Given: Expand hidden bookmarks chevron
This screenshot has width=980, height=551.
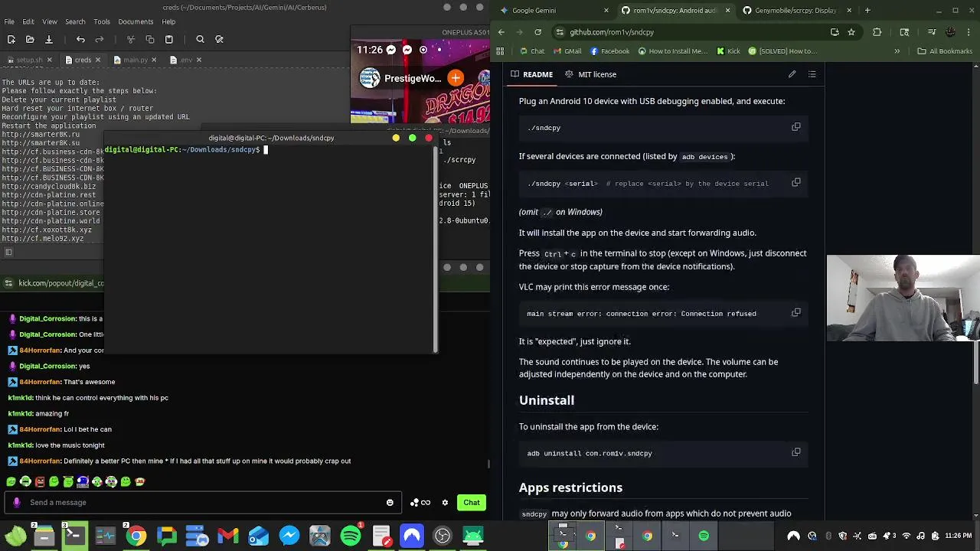Looking at the screenshot, I should [897, 51].
